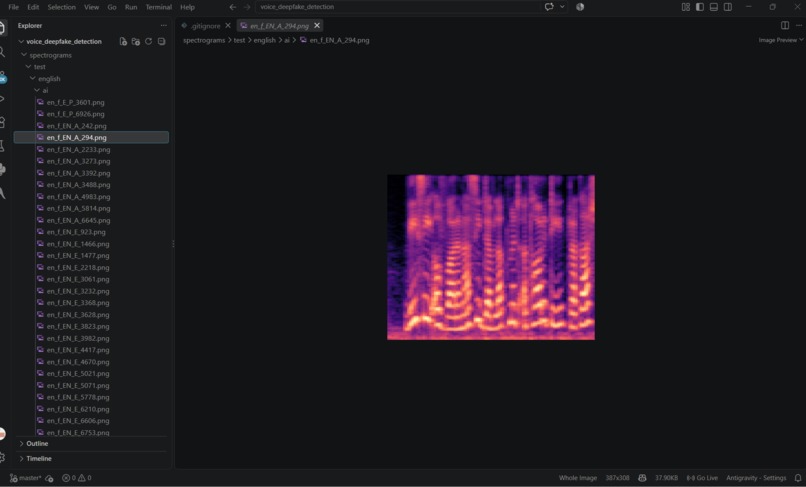Open Explorer more actions ellipsis
This screenshot has width=806, height=487.
pyautogui.click(x=163, y=25)
